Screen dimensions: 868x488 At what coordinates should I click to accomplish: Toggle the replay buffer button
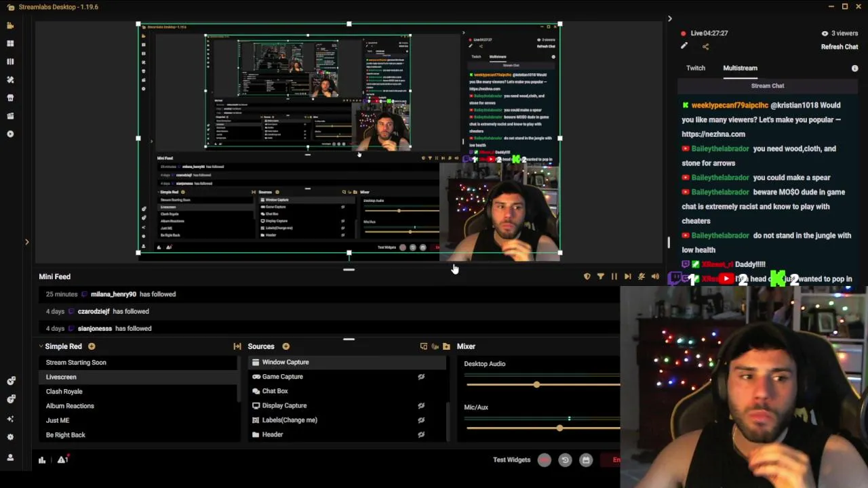coord(565,460)
